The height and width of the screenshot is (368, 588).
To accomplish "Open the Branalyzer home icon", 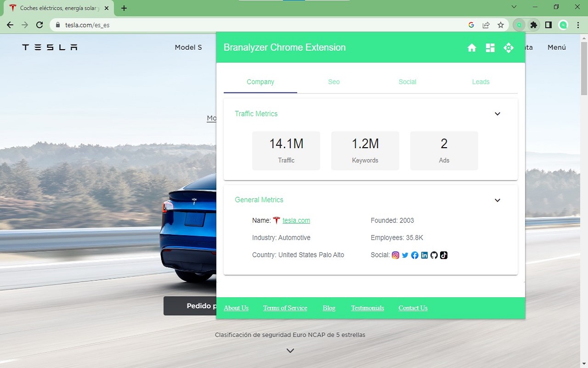I will [472, 48].
